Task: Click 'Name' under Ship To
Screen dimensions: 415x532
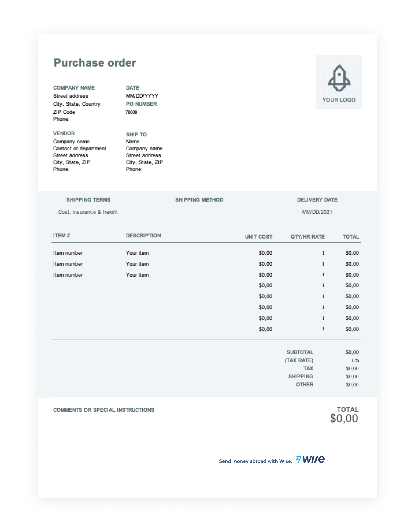Action: tap(132, 142)
